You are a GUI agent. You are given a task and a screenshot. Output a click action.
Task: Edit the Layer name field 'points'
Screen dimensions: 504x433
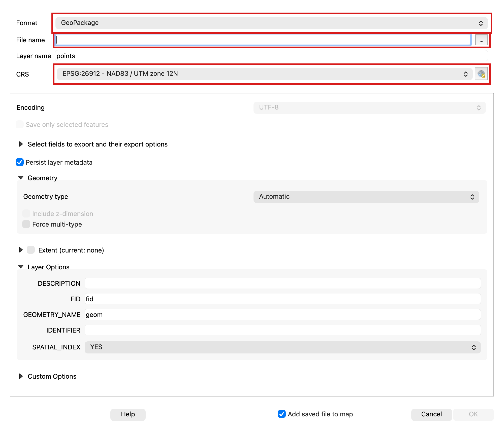[272, 56]
